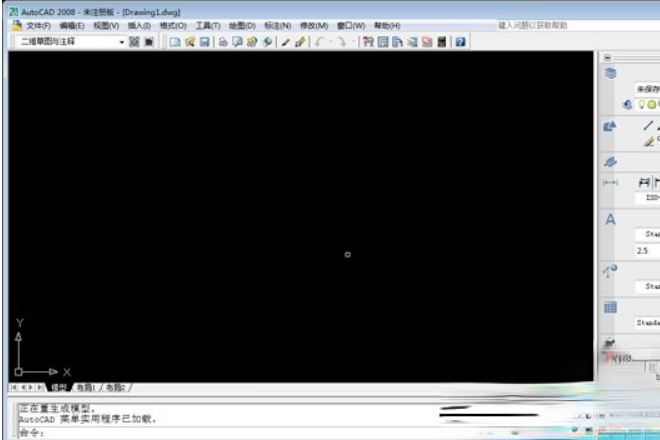The image size is (660, 440).
Task: Open the ISO dimension style dropdown
Action: tap(647, 197)
